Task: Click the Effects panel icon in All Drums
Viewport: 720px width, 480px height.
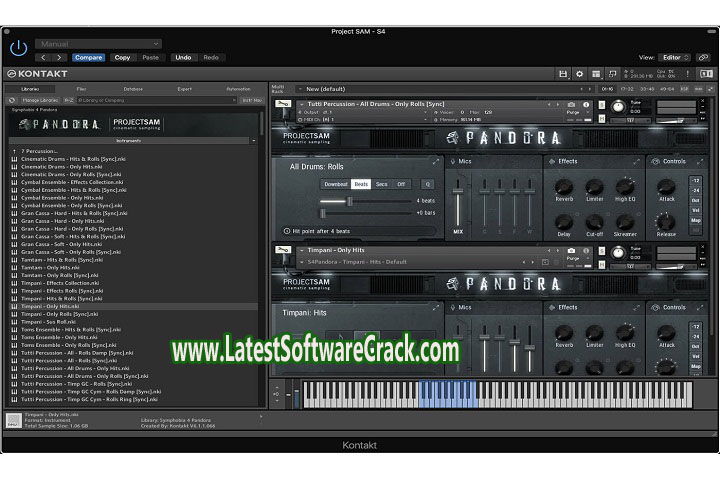Action: [552, 161]
